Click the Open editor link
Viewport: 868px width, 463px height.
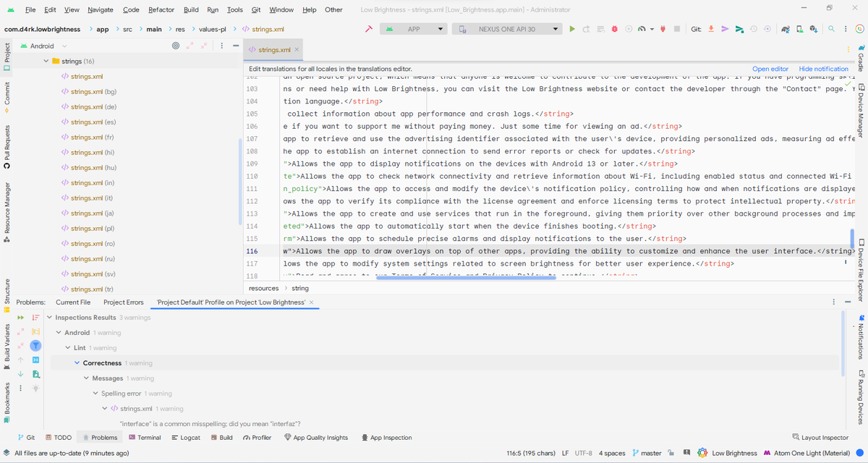(770, 69)
